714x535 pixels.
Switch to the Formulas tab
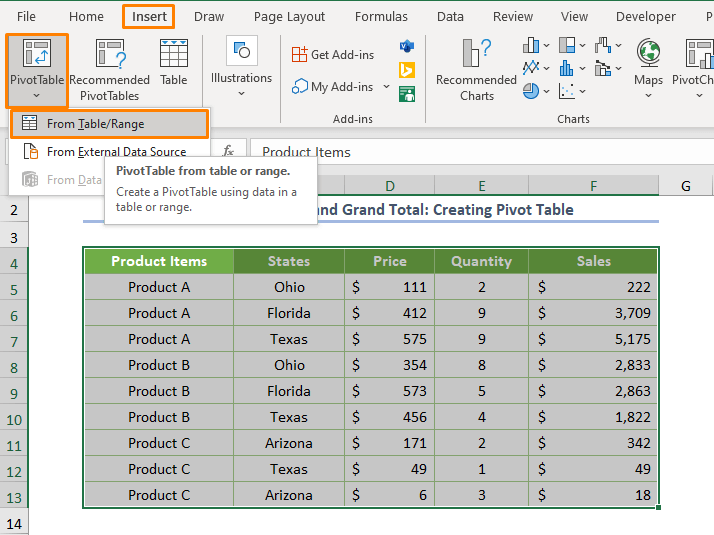[x=381, y=16]
